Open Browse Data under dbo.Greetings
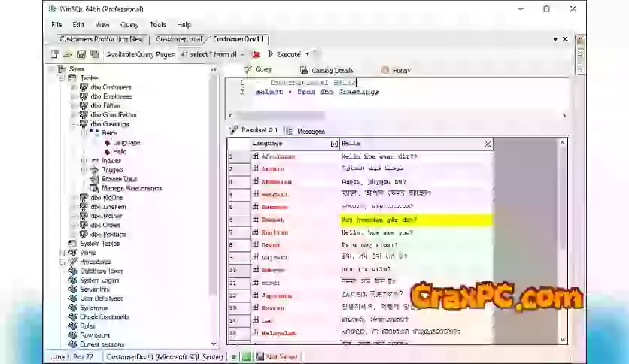Image resolution: width=629 pixels, height=364 pixels. (119, 179)
